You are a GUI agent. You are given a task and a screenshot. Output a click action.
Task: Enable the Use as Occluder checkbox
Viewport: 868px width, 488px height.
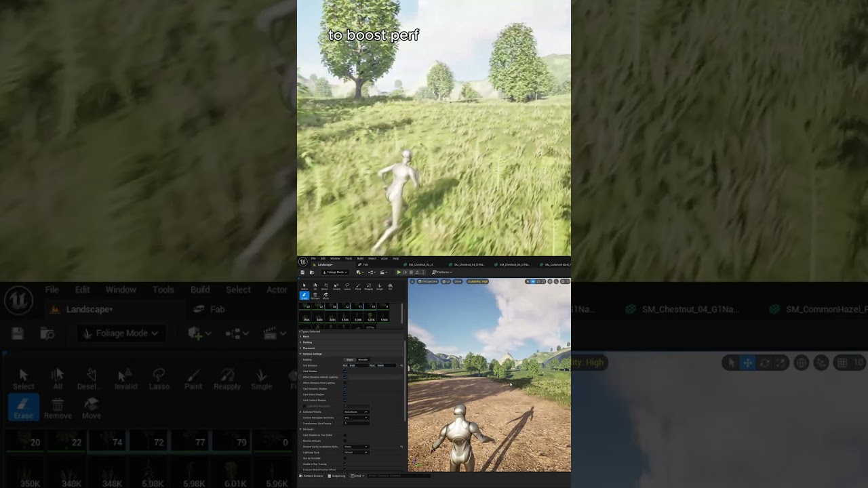coord(345,458)
